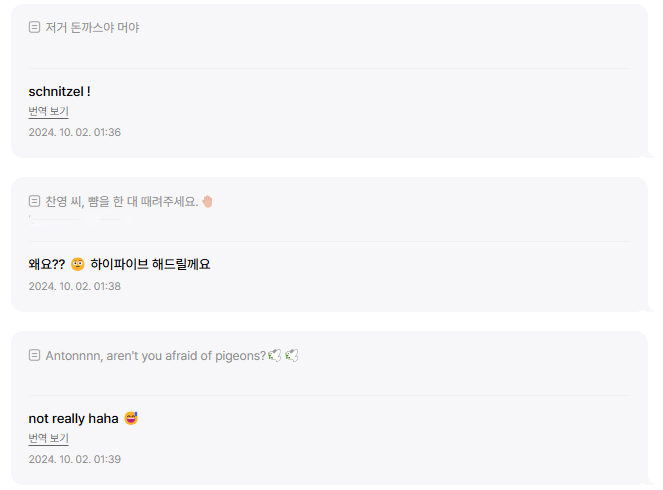Click the reply text "not really haha"
Viewport: 663px width, 490px height.
tap(73, 418)
